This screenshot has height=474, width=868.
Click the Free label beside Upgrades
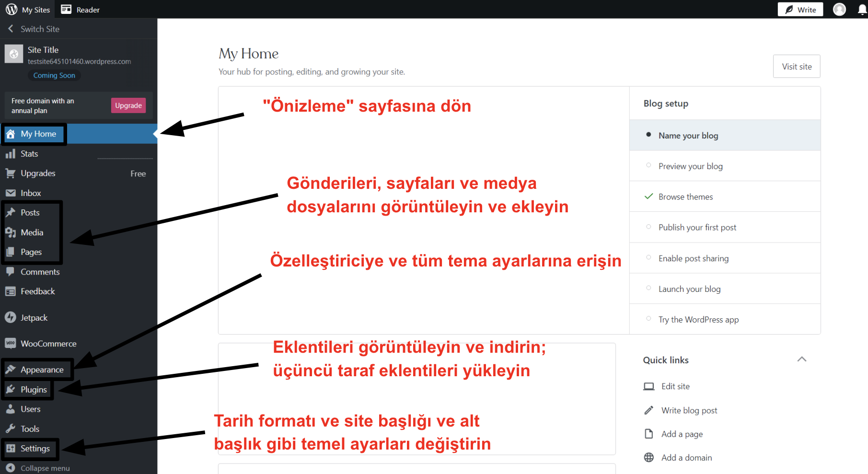click(x=138, y=173)
